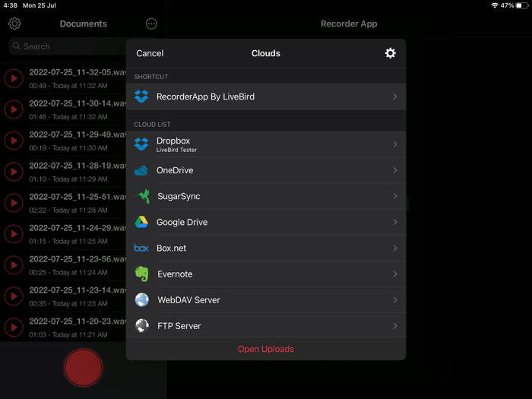Image resolution: width=532 pixels, height=399 pixels.
Task: Open Documents settings gear icon
Action: click(x=14, y=24)
